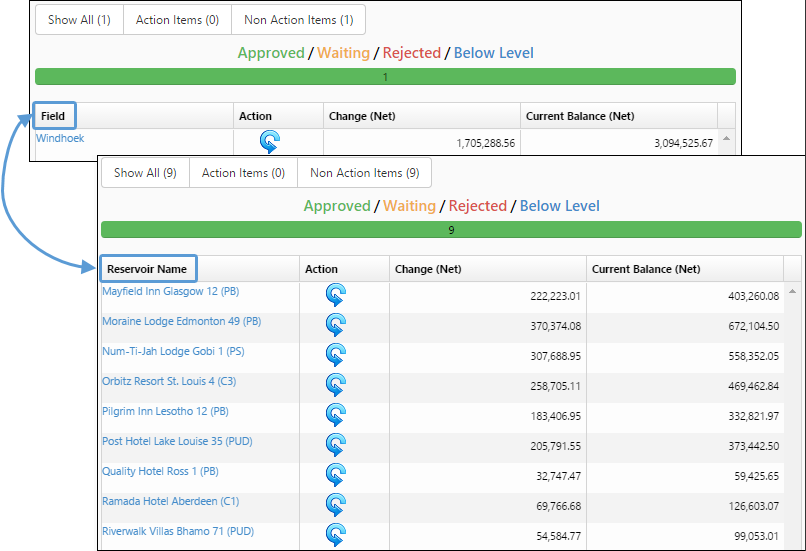Click the 32,747.47 change value
Image resolution: width=806 pixels, height=551 pixels.
(559, 476)
